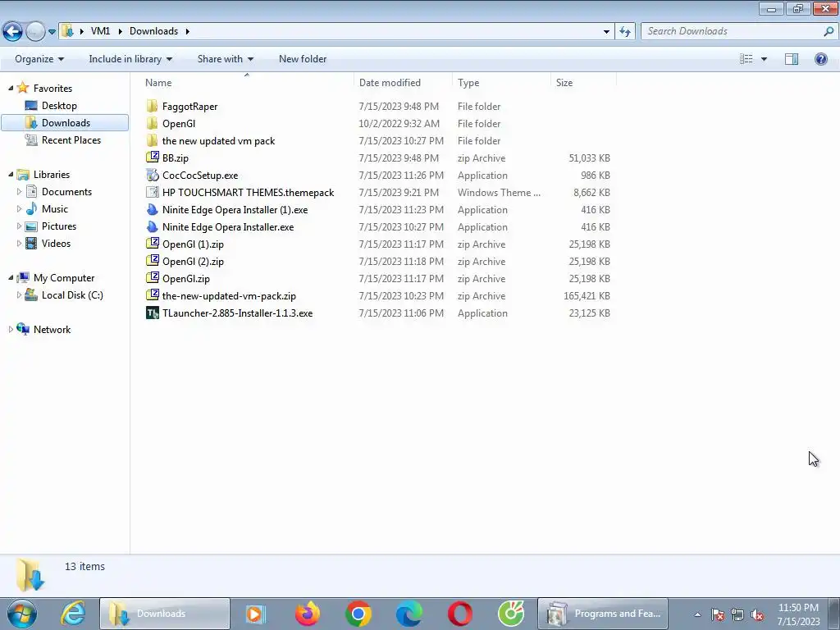The width and height of the screenshot is (840, 630).
Task: Click the New folder button
Action: pos(303,59)
